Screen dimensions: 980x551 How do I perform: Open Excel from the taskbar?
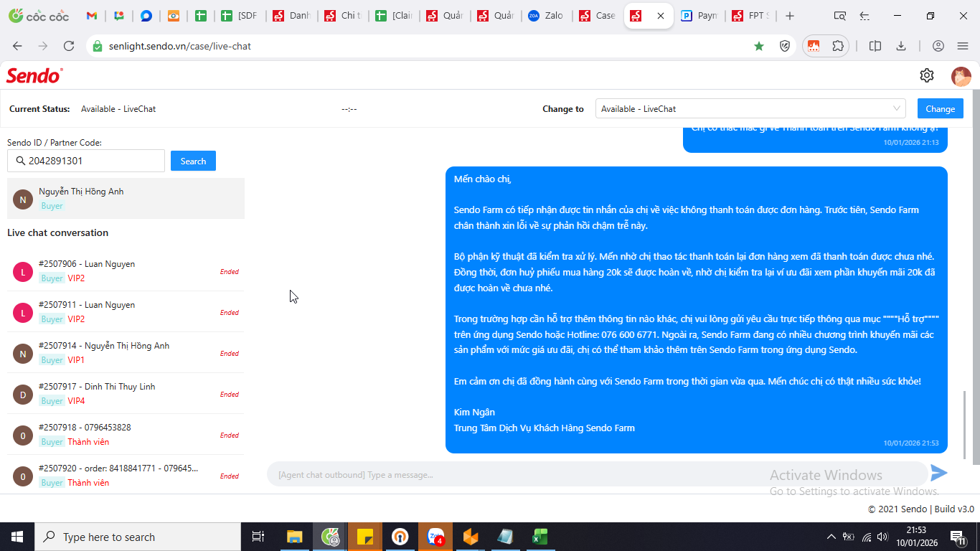pyautogui.click(x=540, y=537)
